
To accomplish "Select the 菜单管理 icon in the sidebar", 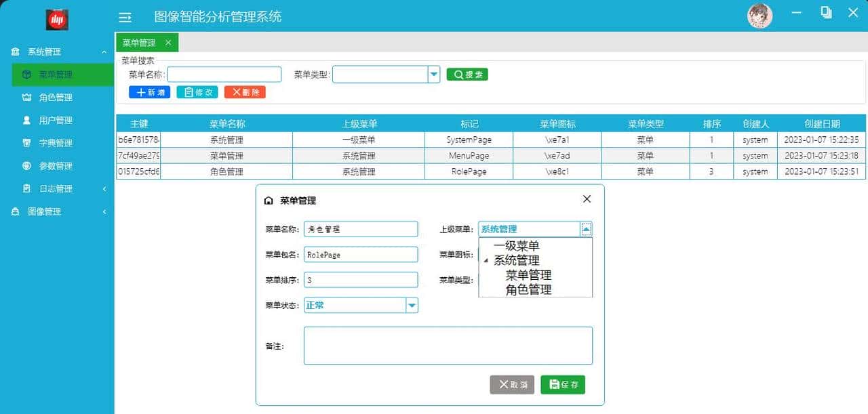I will 27,75.
